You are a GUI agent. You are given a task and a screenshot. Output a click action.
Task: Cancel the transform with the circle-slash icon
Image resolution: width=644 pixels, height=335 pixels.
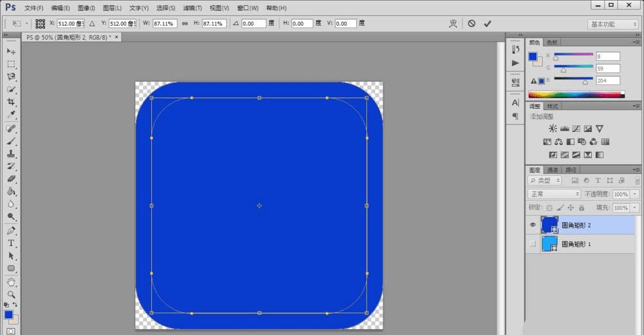pyautogui.click(x=471, y=23)
